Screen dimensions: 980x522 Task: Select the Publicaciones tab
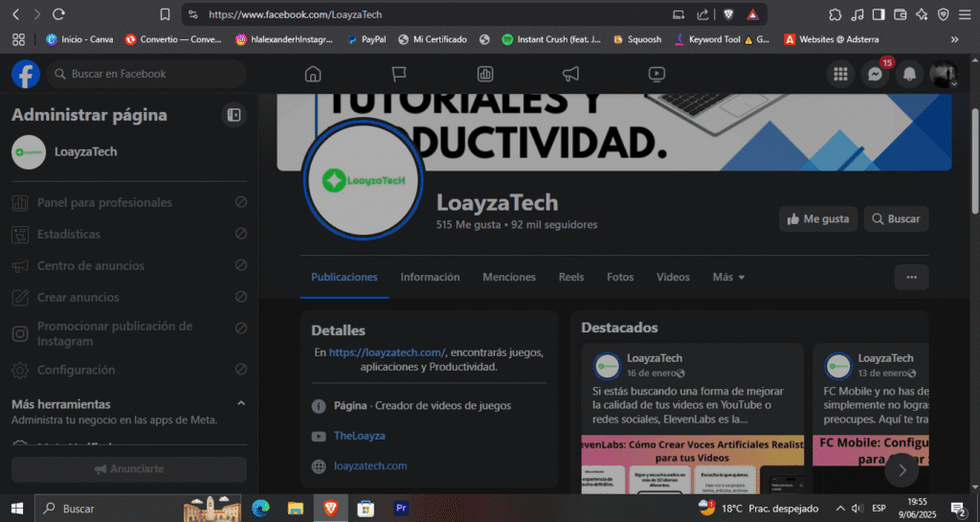pyautogui.click(x=345, y=277)
